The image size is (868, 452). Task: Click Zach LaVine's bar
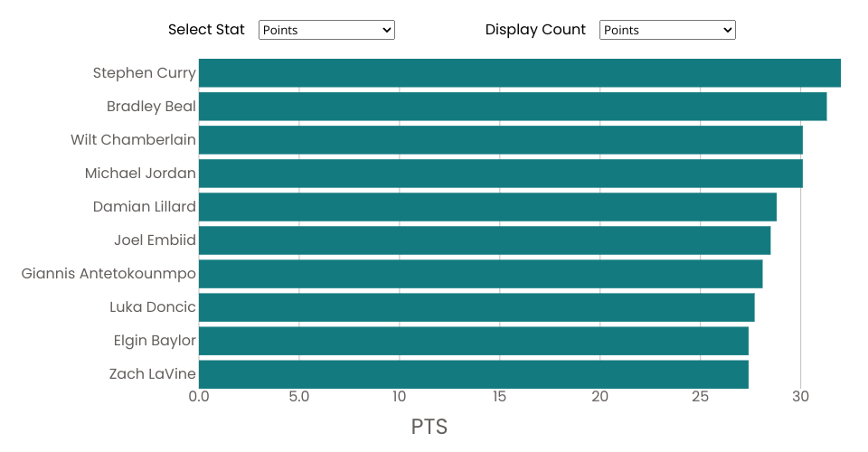[473, 374]
